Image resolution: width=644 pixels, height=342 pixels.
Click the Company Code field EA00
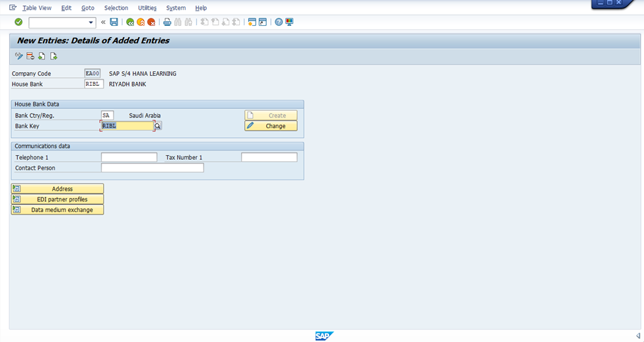click(92, 73)
